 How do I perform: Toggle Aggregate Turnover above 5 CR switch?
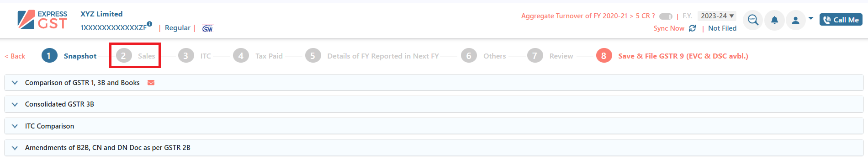666,16
